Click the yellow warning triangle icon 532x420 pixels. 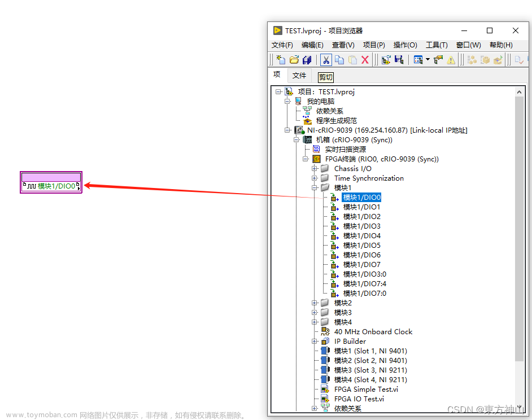451,60
